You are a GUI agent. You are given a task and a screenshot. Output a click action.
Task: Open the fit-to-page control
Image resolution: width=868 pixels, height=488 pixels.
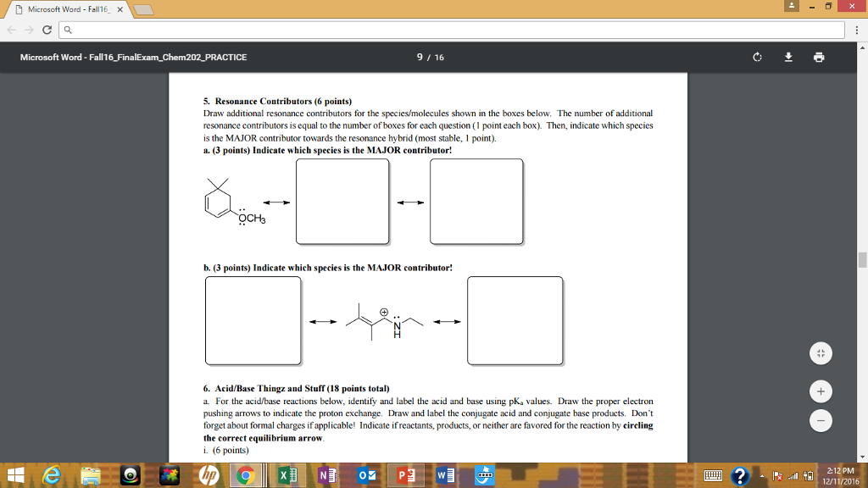pos(821,352)
